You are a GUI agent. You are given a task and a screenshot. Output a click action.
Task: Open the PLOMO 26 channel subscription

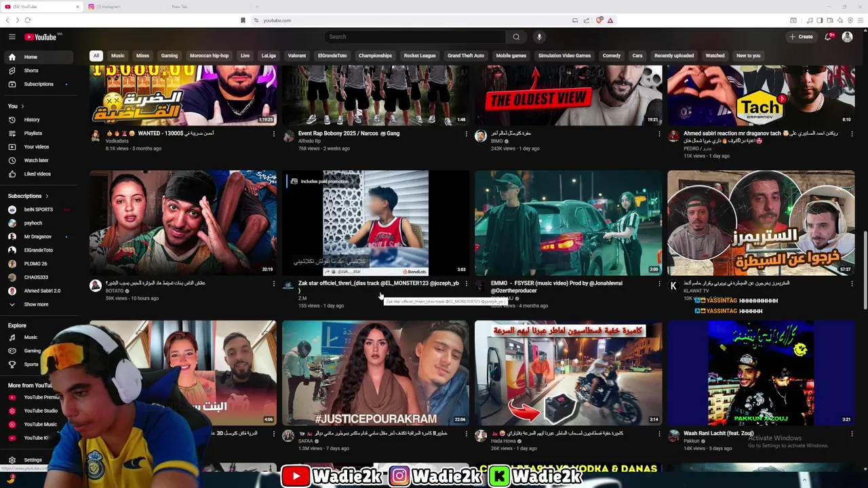click(35, 264)
